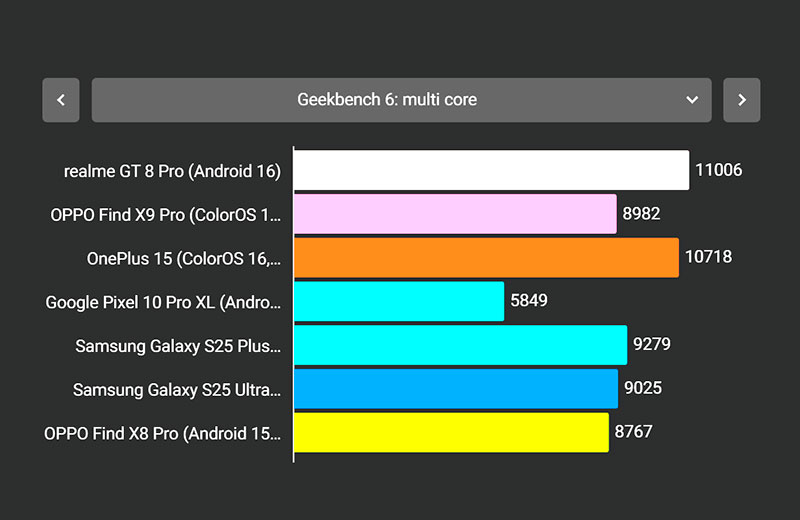The width and height of the screenshot is (800, 520).
Task: Click the Google Pixel 10 Pro XL bar
Action: 399,301
